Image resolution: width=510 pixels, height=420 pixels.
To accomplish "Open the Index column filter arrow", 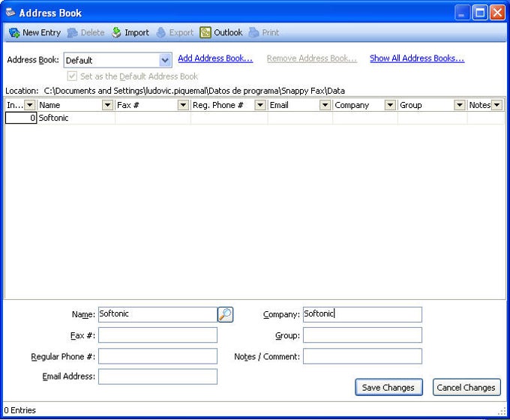I will 29,105.
